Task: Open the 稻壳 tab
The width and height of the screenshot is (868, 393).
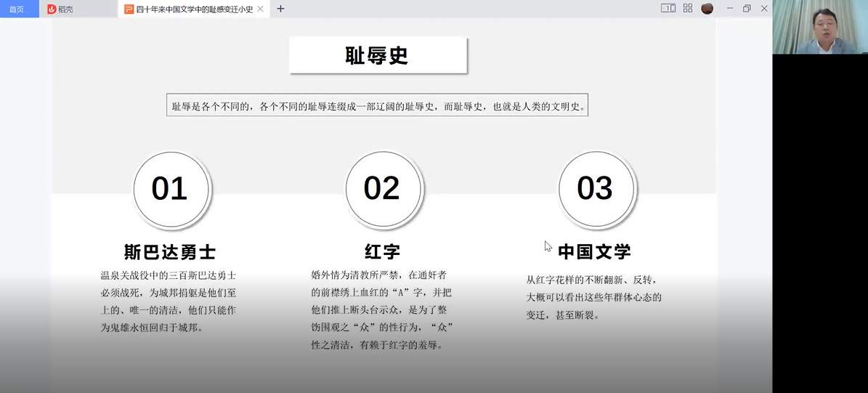Action: point(65,9)
